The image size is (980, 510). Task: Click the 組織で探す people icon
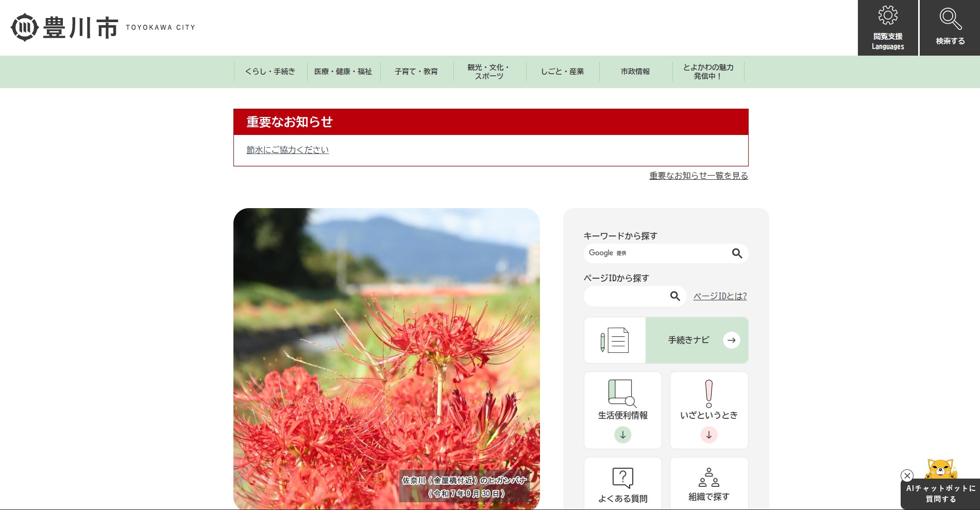(x=709, y=478)
